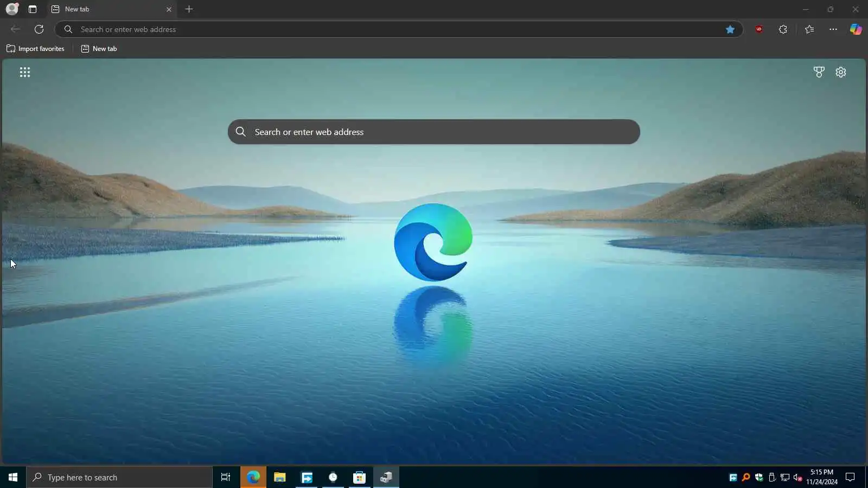
Task: Click the page's 'Search or enter web address' box
Action: 434,132
